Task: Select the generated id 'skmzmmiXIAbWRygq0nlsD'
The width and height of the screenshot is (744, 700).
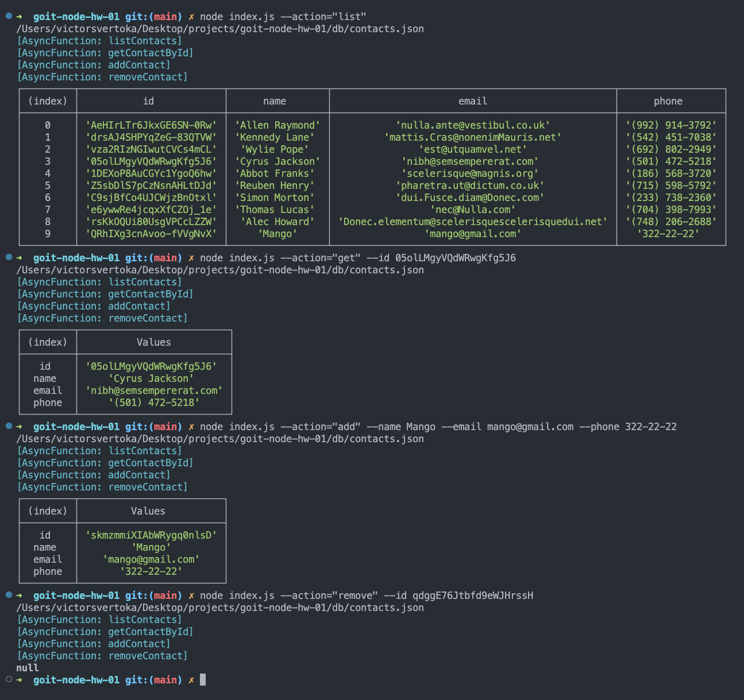Action: click(151, 535)
